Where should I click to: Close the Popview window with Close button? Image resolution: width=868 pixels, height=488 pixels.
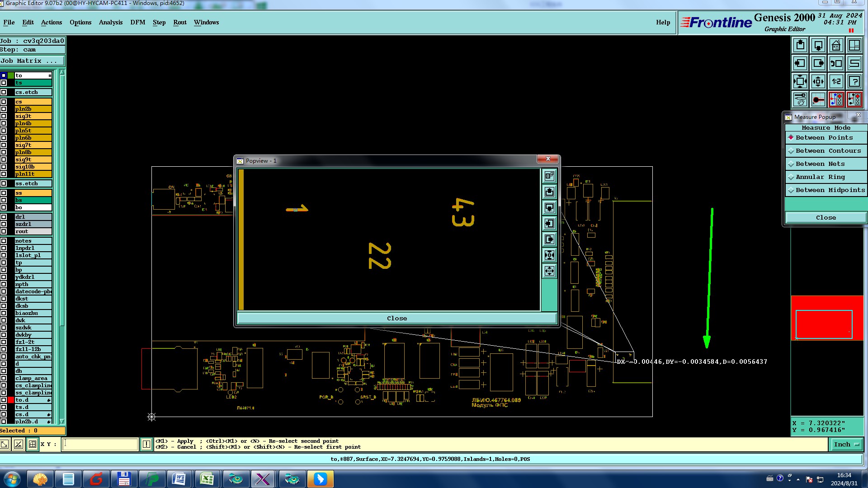396,319
